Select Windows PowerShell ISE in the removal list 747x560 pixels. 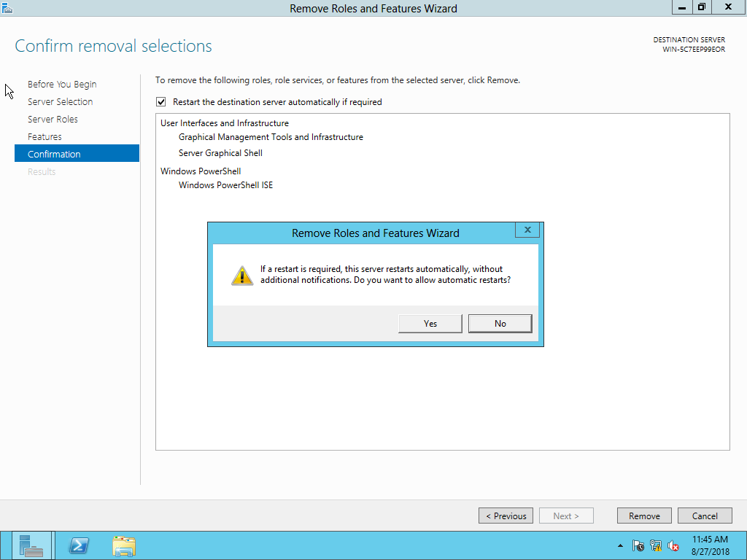point(225,184)
